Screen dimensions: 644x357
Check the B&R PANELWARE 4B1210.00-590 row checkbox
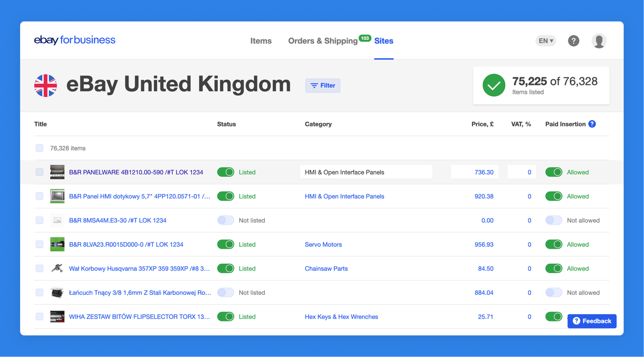point(39,172)
